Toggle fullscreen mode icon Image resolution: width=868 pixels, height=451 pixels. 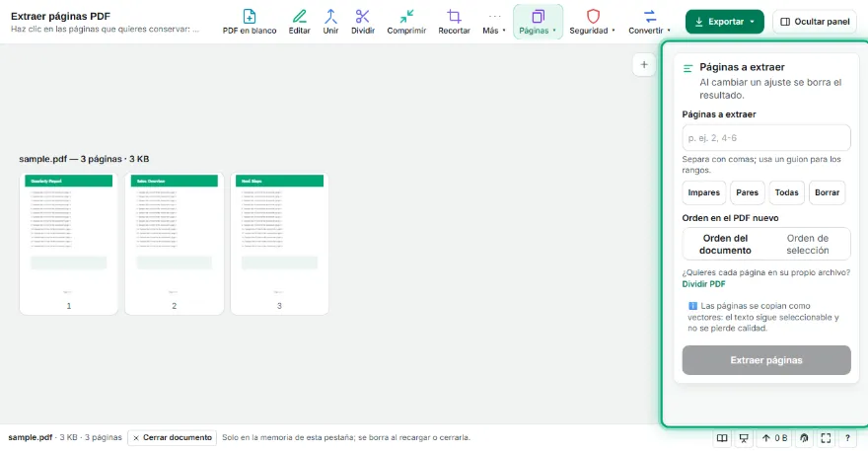[x=826, y=438]
